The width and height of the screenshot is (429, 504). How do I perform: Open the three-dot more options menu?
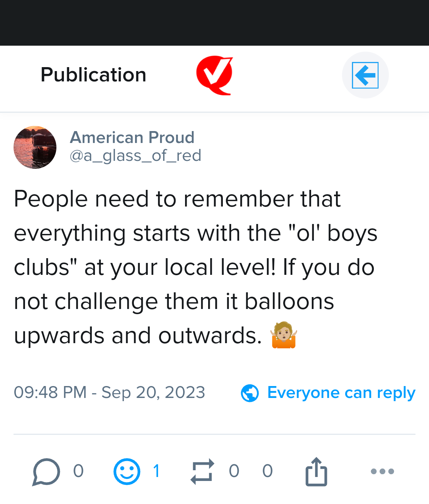382,471
